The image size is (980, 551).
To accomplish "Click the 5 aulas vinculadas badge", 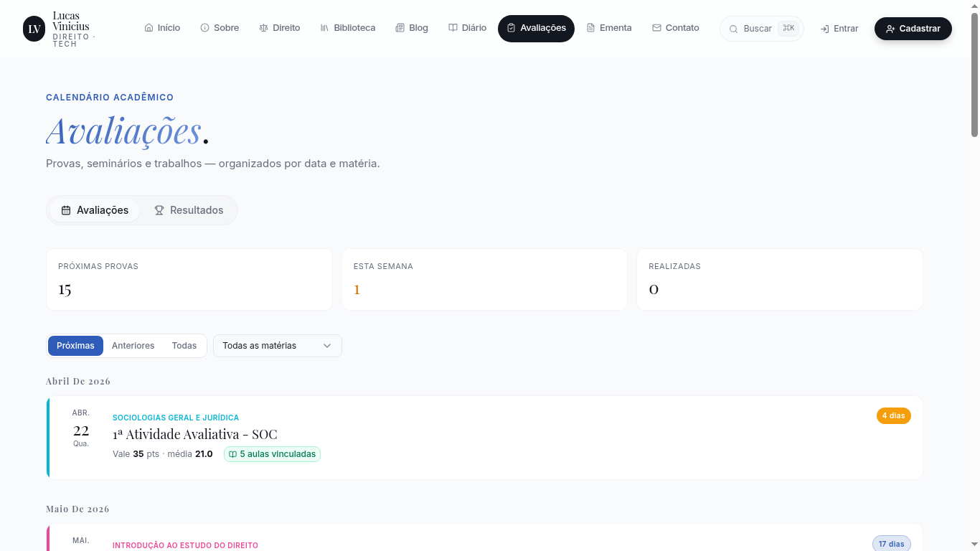I will (273, 454).
